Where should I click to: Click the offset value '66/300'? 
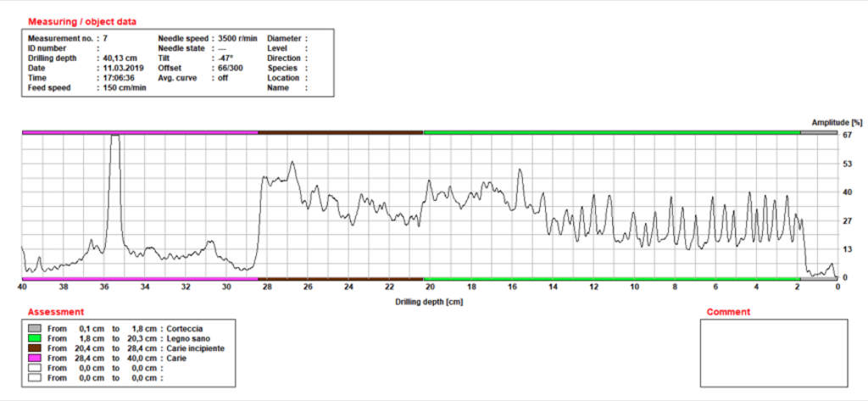tap(230, 68)
